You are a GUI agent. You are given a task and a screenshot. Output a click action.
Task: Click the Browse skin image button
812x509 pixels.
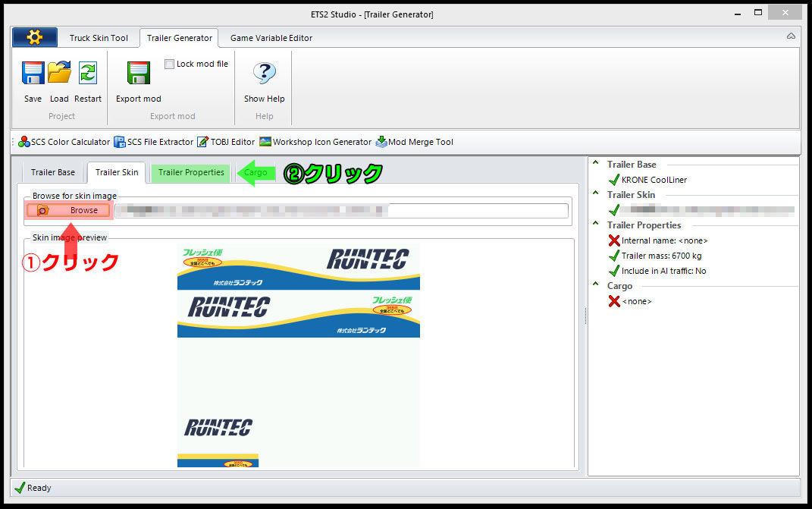pos(68,210)
